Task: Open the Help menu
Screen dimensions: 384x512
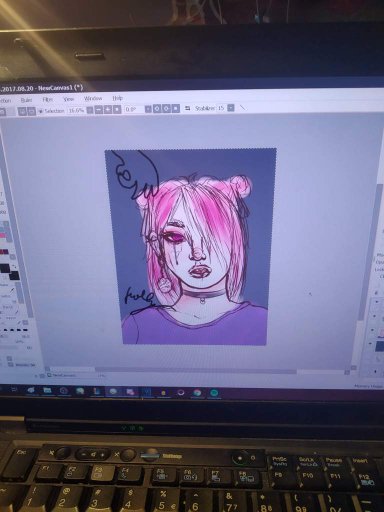Action: pyautogui.click(x=117, y=98)
